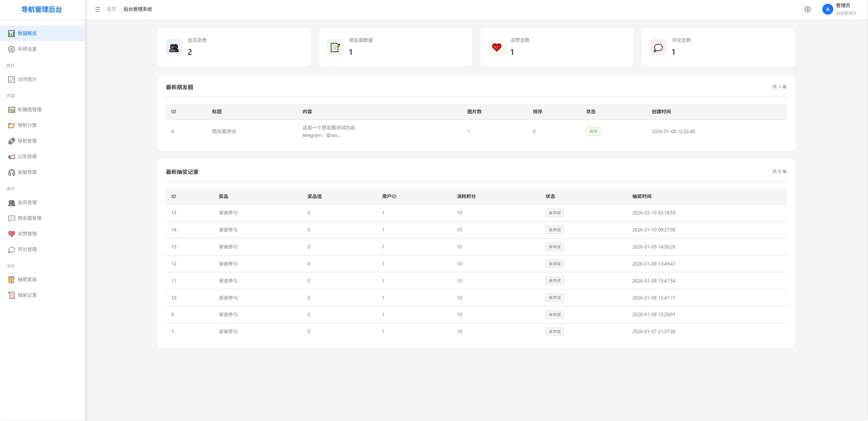Click the blue admin avatar circle

click(827, 10)
